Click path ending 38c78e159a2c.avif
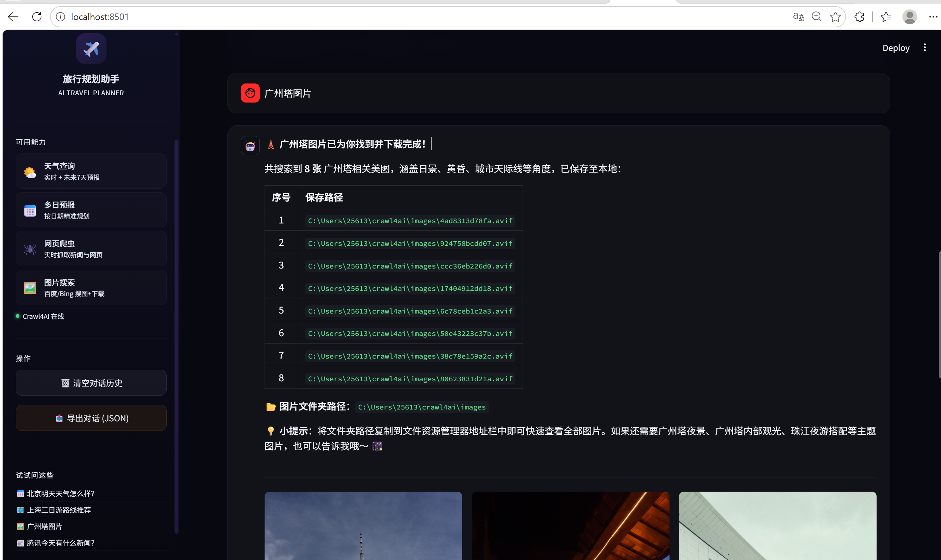 410,356
